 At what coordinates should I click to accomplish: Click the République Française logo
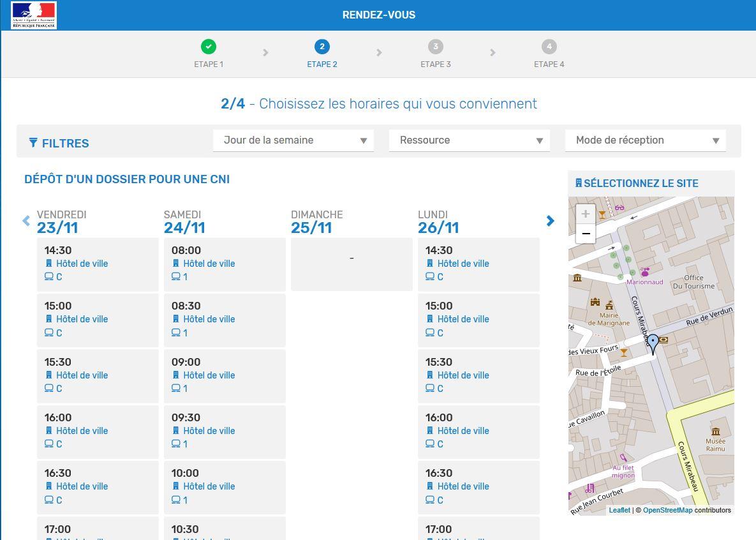[34, 15]
